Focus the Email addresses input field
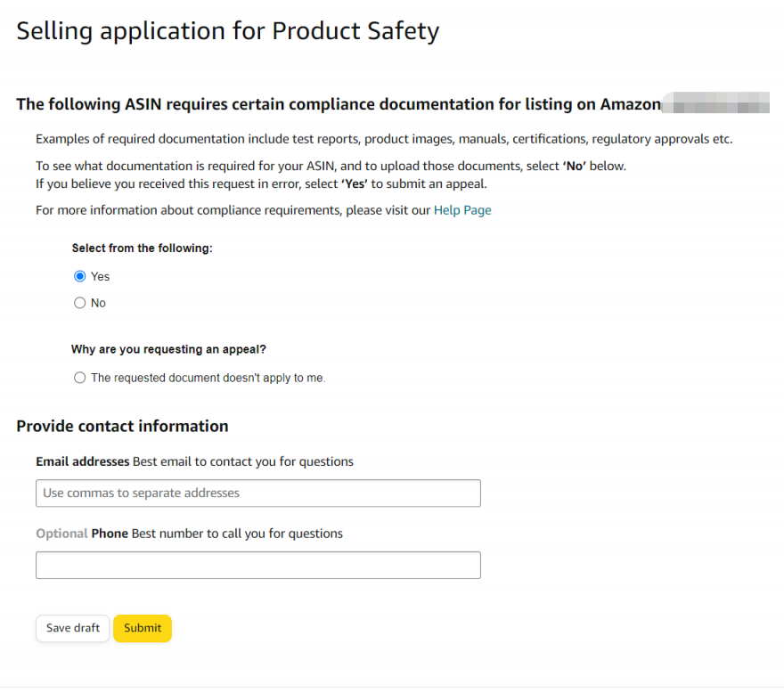The width and height of the screenshot is (784, 693). (x=258, y=493)
